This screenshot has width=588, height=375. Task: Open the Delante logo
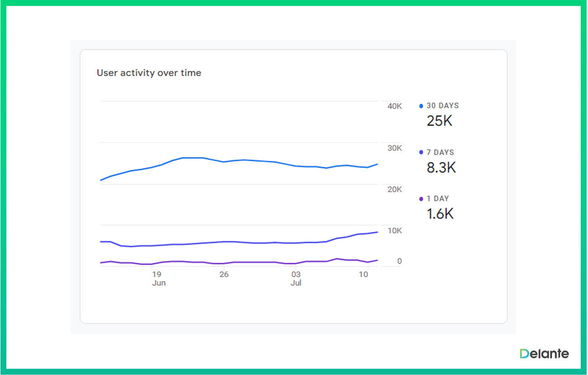tap(544, 354)
